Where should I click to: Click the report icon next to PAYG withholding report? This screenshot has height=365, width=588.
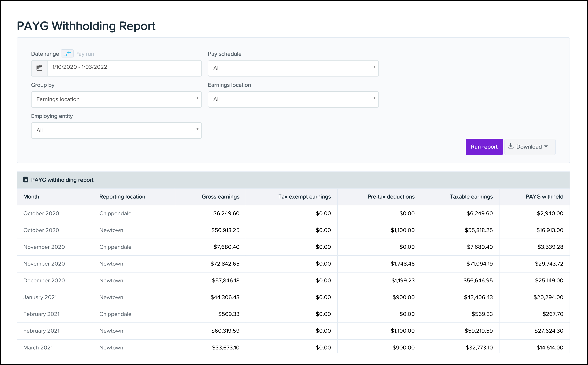click(x=26, y=180)
